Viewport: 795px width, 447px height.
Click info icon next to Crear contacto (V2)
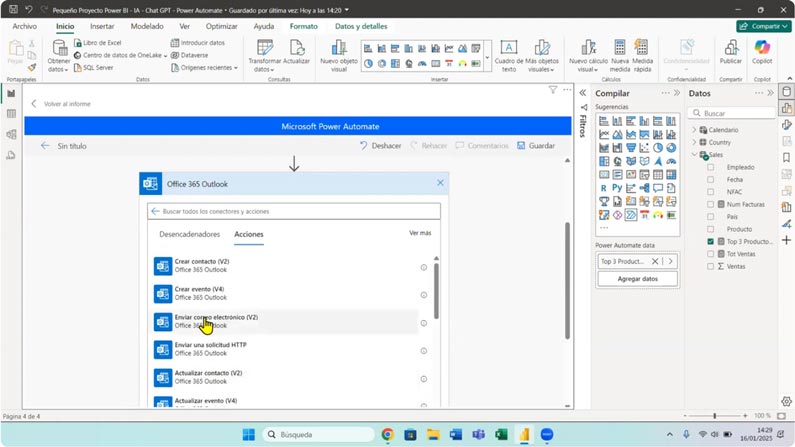tap(424, 267)
